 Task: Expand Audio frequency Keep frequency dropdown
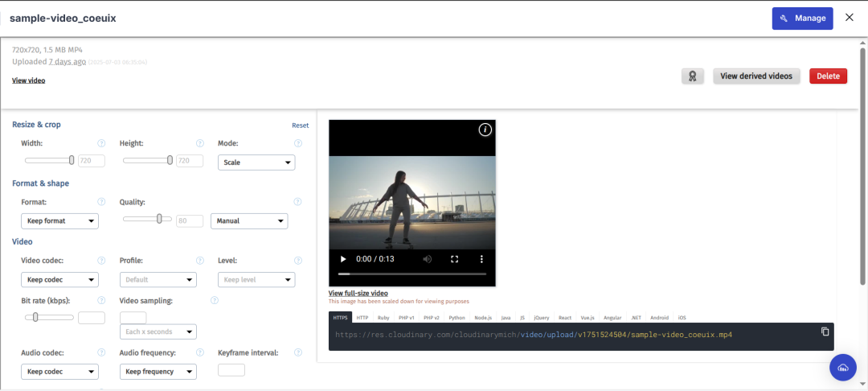pos(158,372)
